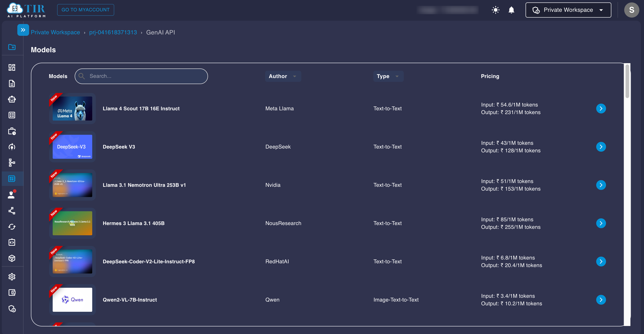Image resolution: width=644 pixels, height=334 pixels.
Task: Open the user icon with red notification dot
Action: (x=12, y=194)
